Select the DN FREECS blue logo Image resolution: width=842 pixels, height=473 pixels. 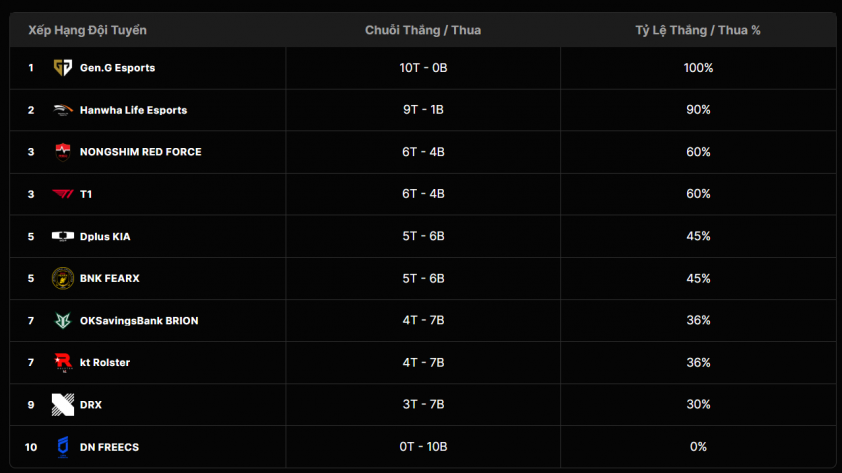click(x=63, y=447)
